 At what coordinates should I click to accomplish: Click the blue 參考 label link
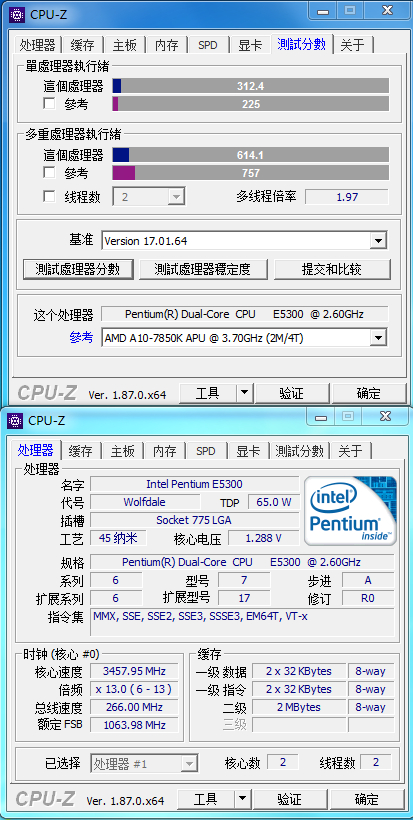81,337
